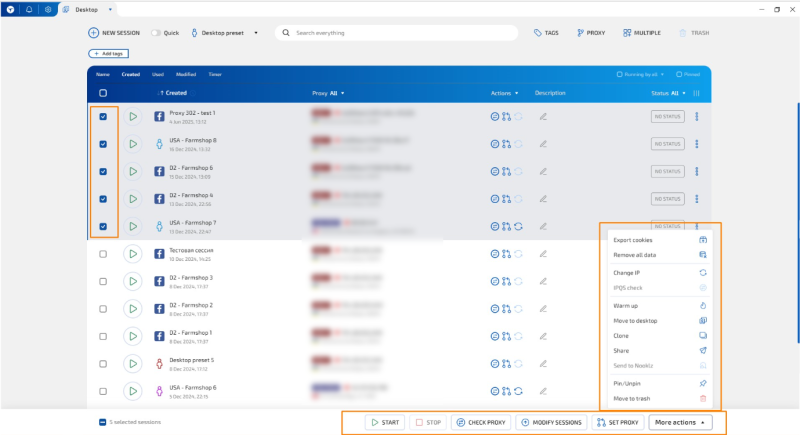Toggle the Quick session switch
Viewport: 800px width, 435px height.
pyautogui.click(x=156, y=33)
